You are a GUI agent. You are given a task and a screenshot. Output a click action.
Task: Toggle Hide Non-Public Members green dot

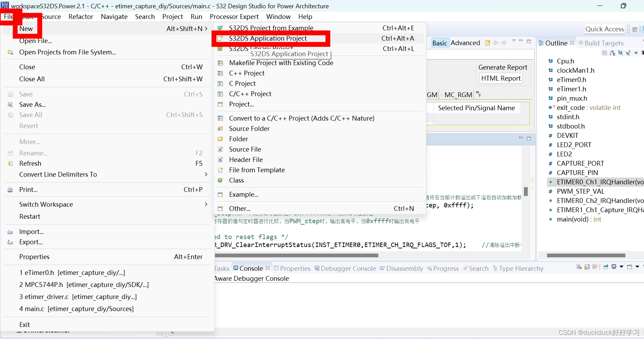pos(636,53)
